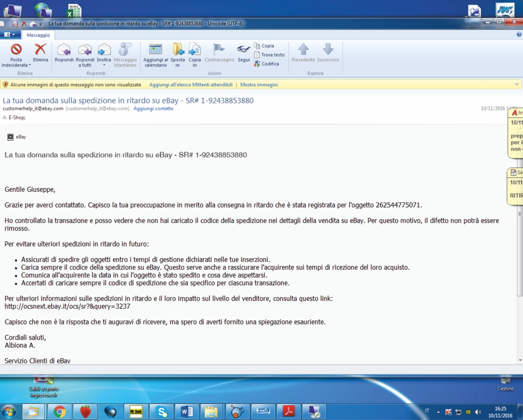The height and width of the screenshot is (420, 523).
Task: Select the Messaggio istantaneo icon
Action: pos(125,55)
